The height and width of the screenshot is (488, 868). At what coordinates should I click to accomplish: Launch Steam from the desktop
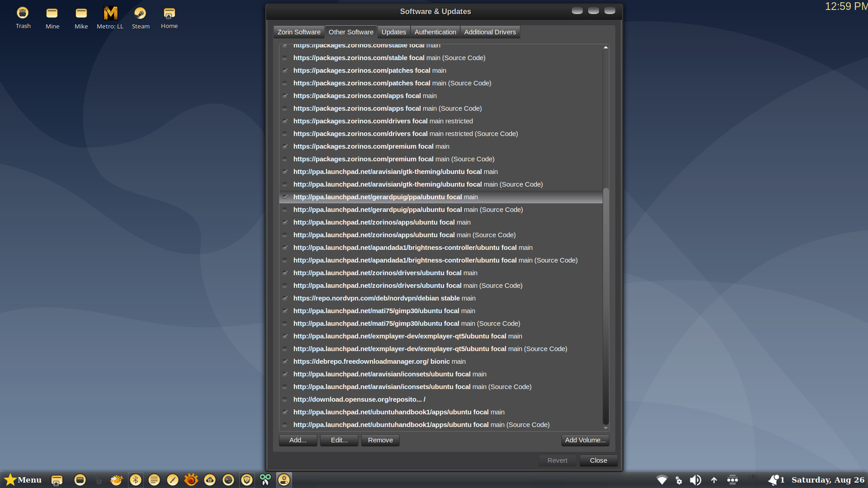coord(141,18)
